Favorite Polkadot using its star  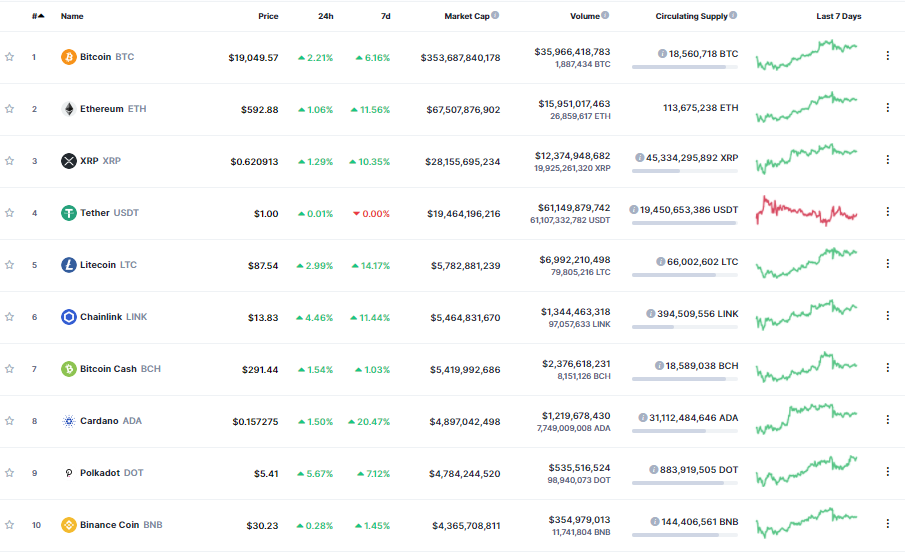[10, 473]
